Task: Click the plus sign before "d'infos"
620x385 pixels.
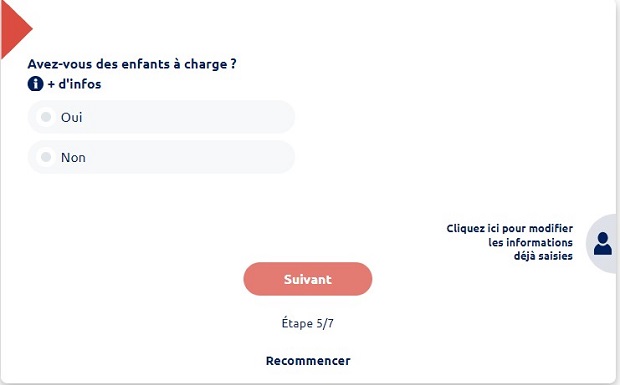Action: click(51, 85)
